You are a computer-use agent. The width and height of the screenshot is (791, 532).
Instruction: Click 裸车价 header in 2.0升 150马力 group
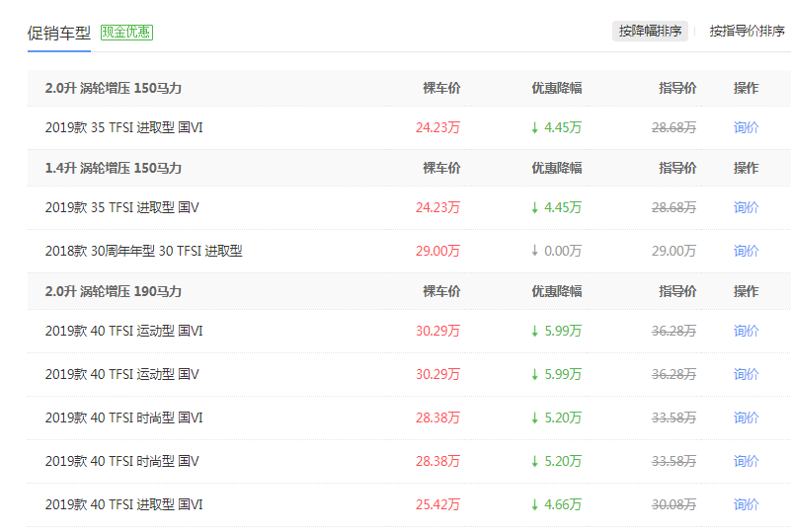tap(441, 88)
